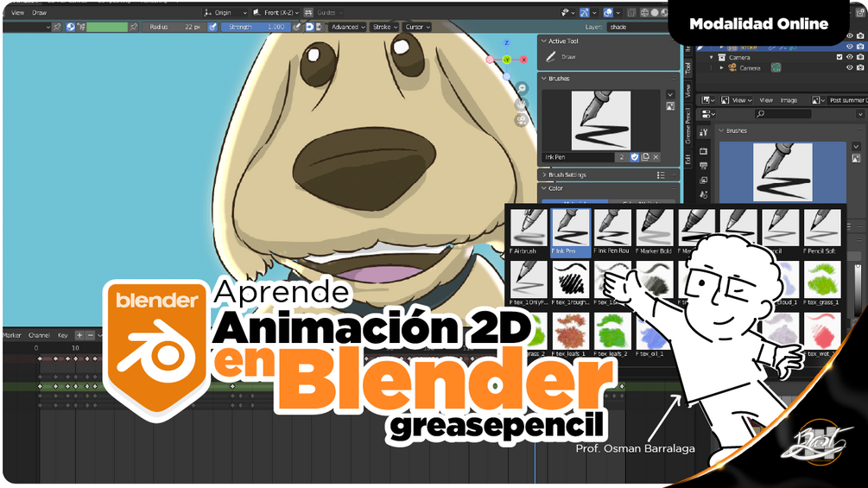Screen dimensions: 868x488
Task: Open the Output properties tab icon
Action: pyautogui.click(x=704, y=166)
